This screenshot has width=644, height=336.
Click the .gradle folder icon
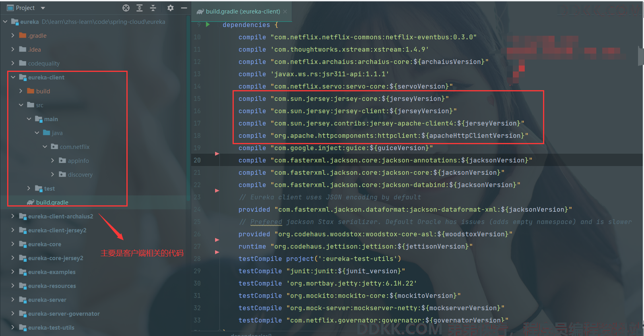coord(23,35)
